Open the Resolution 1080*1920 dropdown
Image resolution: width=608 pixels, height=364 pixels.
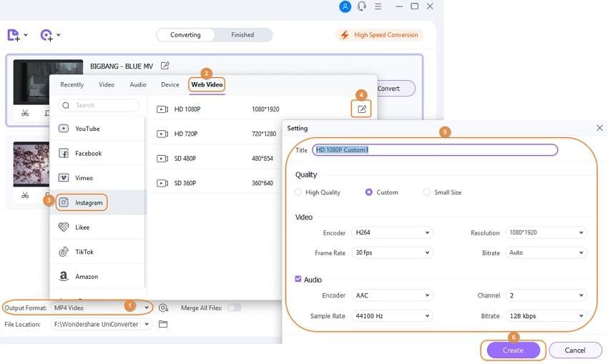click(546, 232)
